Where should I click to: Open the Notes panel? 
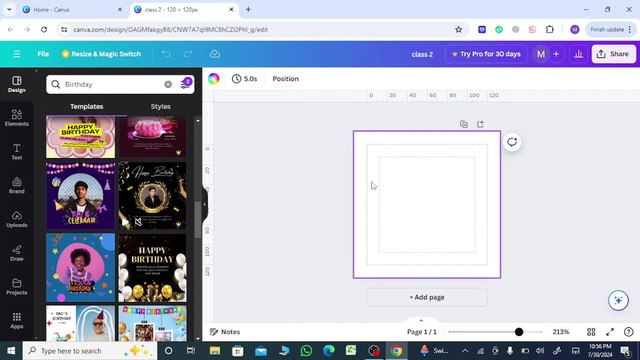coord(225,332)
